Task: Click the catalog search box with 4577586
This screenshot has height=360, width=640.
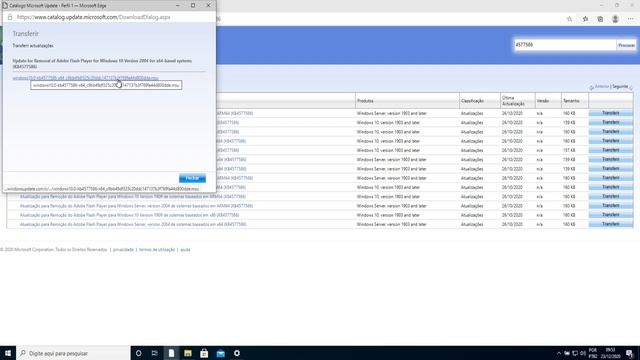Action: click(565, 45)
